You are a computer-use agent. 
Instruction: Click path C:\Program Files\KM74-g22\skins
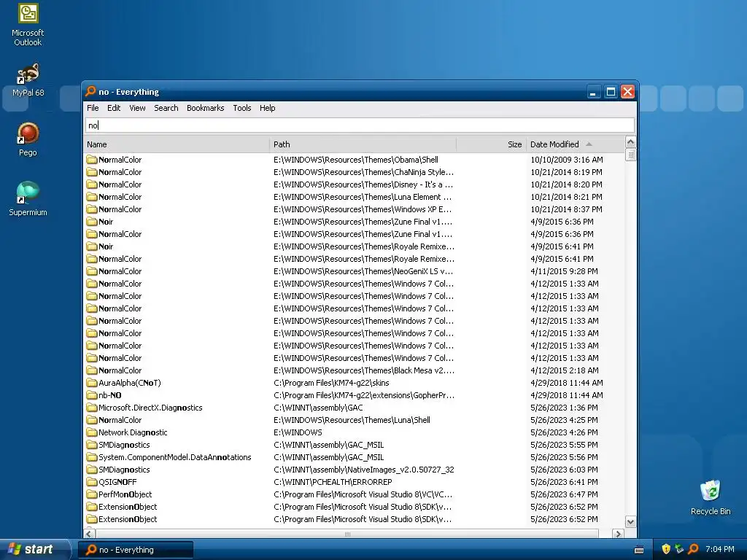[331, 382]
